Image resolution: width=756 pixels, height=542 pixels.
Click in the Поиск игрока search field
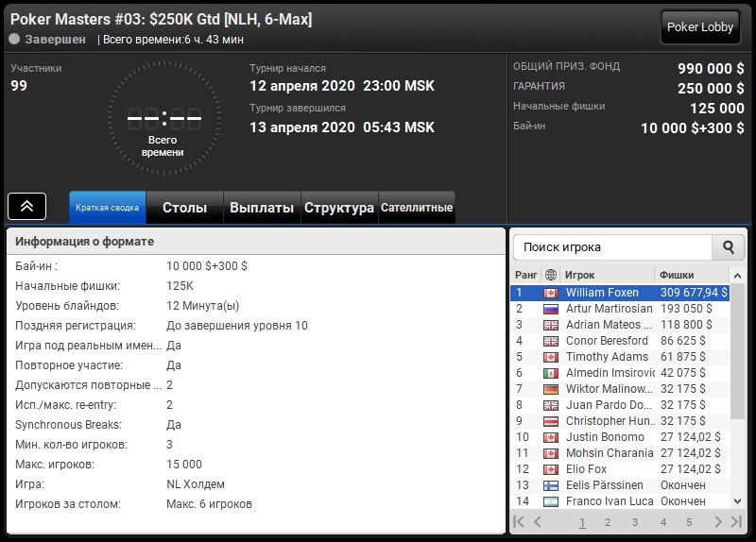612,247
